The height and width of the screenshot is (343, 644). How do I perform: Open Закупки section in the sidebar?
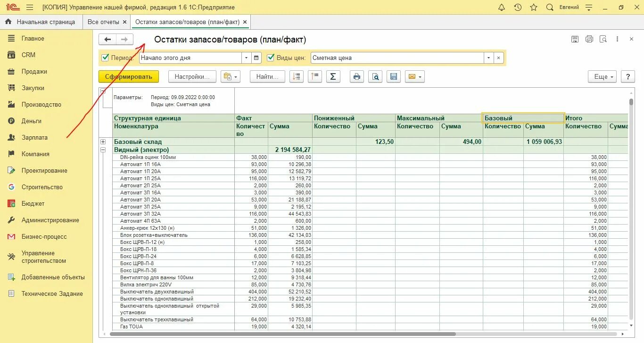tap(33, 88)
